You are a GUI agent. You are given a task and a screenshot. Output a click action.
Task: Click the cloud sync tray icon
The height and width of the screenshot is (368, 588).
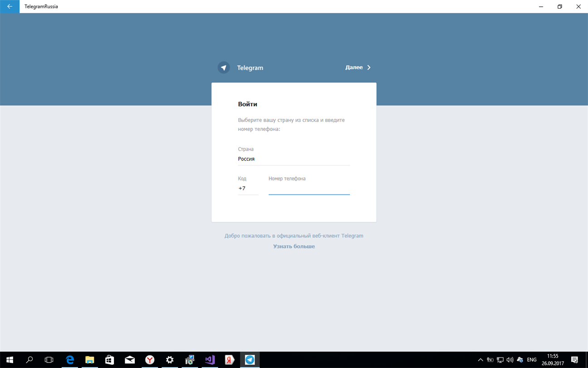tap(520, 360)
